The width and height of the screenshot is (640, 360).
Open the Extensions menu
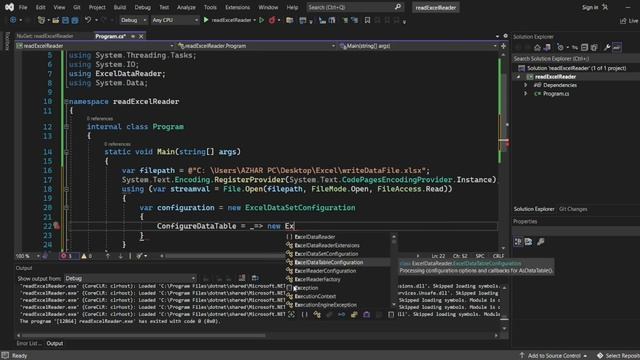click(238, 7)
